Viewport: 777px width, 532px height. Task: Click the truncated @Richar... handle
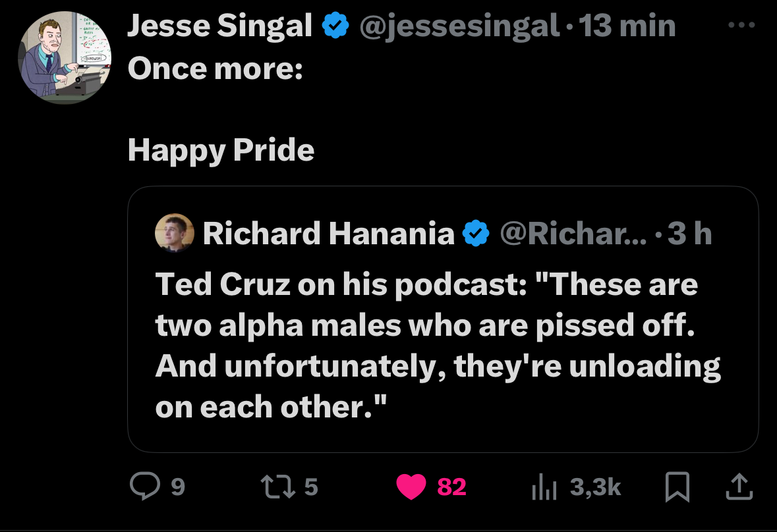tap(573, 233)
